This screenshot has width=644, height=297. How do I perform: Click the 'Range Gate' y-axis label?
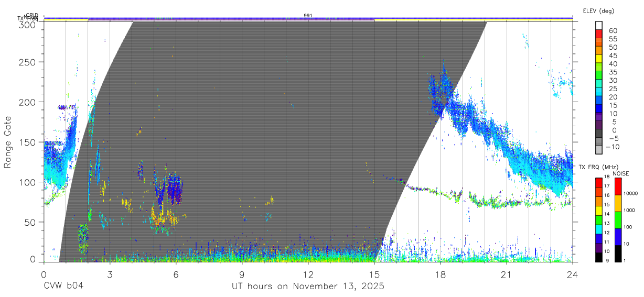(8, 142)
